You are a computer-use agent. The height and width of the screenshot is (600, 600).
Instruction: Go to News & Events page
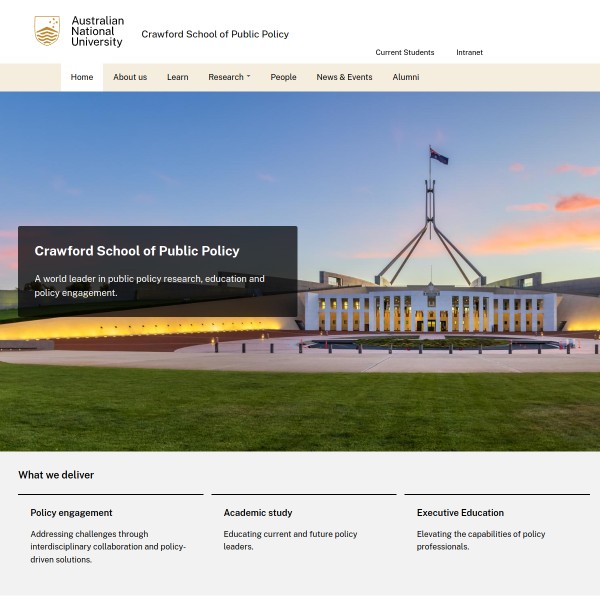(344, 77)
